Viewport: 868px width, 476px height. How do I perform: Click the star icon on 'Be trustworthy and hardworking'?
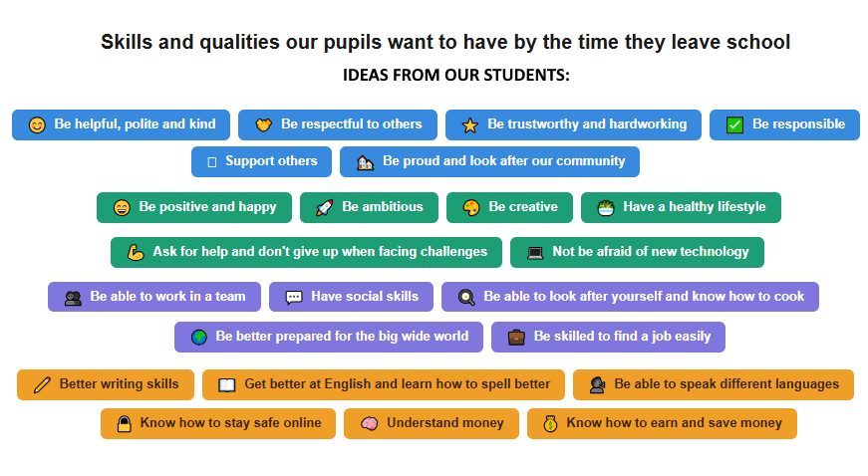pos(470,125)
